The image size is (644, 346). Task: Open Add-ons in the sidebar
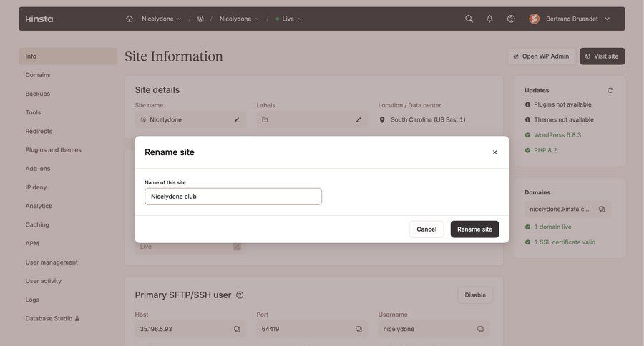[38, 169]
